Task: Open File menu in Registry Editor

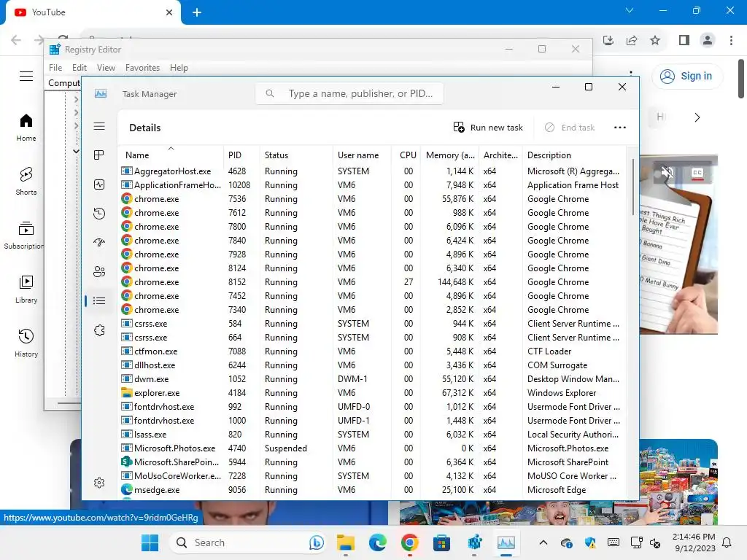Action: (55, 68)
